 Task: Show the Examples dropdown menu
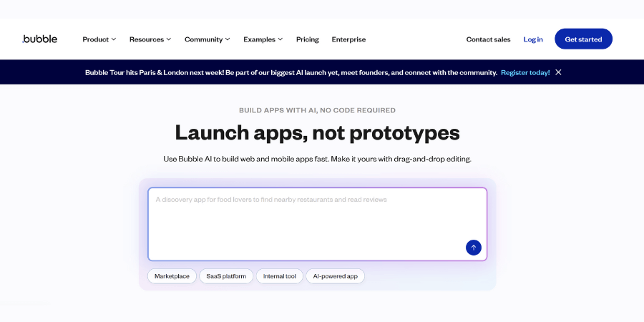pos(263,39)
